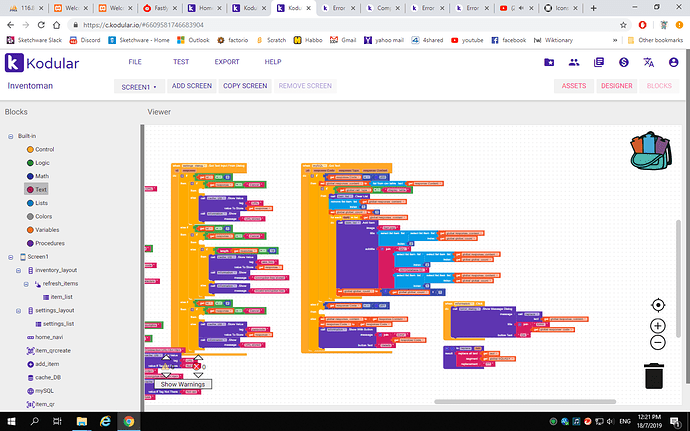Click the yellow warning triangle icon
This screenshot has width=690, height=431.
coord(165,366)
